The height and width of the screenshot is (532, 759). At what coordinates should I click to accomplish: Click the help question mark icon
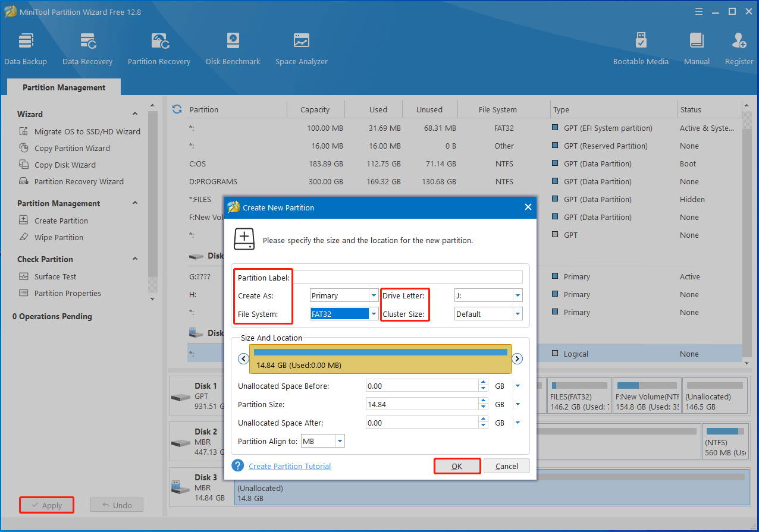tap(238, 465)
